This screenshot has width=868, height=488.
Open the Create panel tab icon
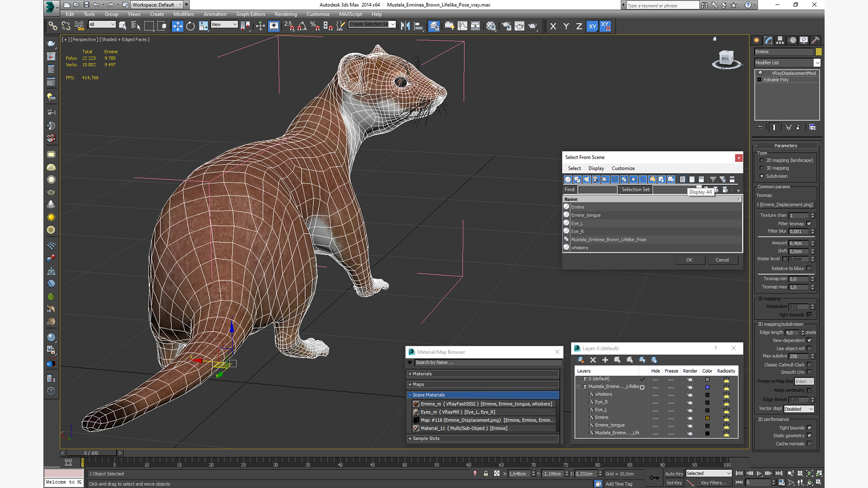click(x=756, y=40)
